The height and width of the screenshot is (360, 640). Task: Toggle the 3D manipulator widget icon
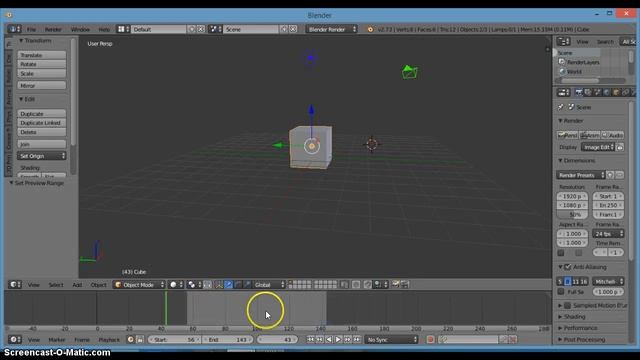click(x=218, y=284)
